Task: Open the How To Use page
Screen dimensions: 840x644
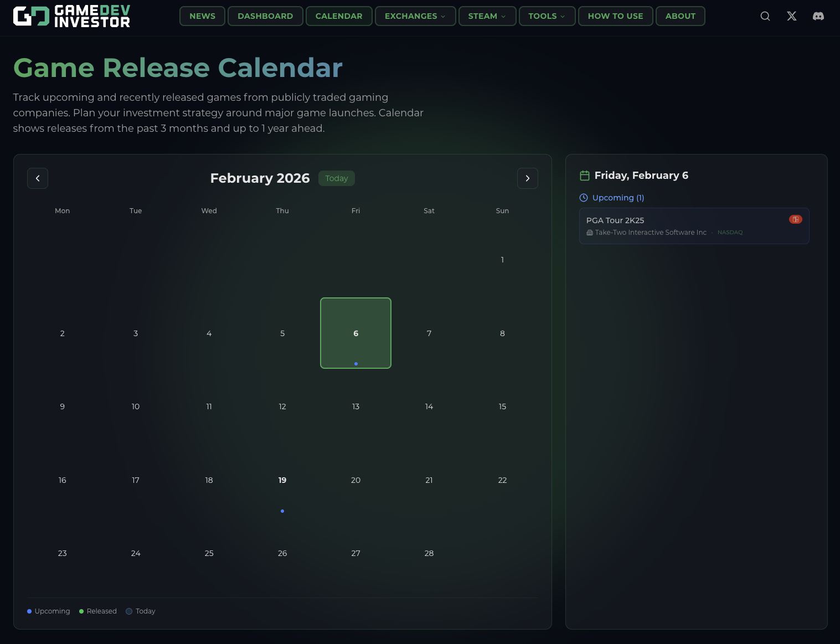Action: [x=615, y=16]
